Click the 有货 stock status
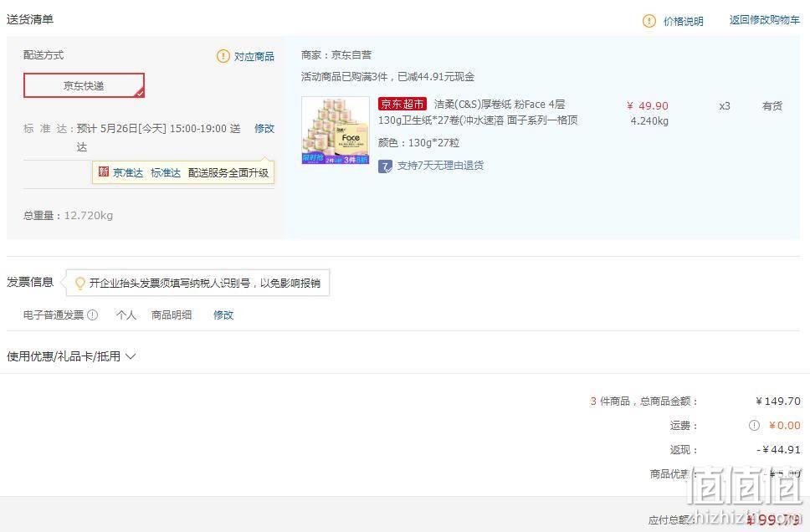810x532 pixels. point(772,106)
